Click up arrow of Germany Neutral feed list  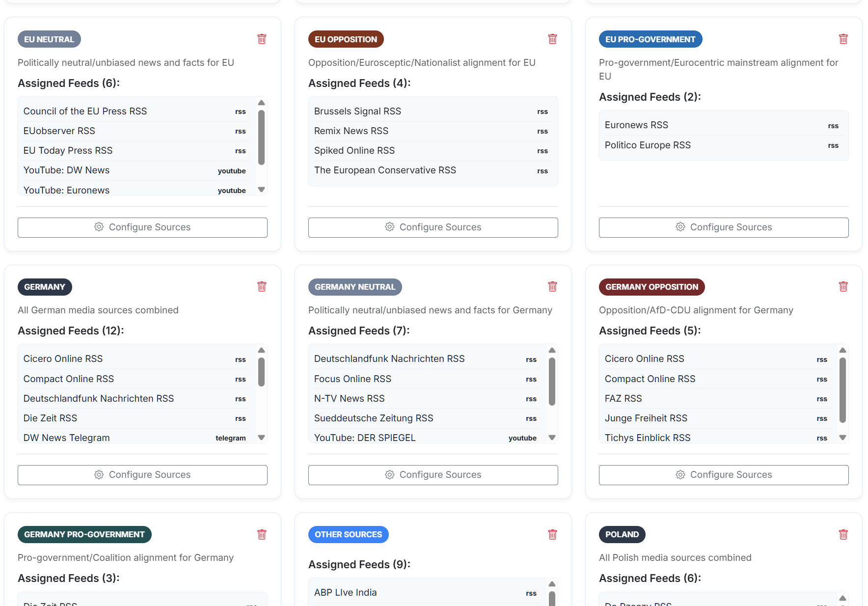[552, 350]
